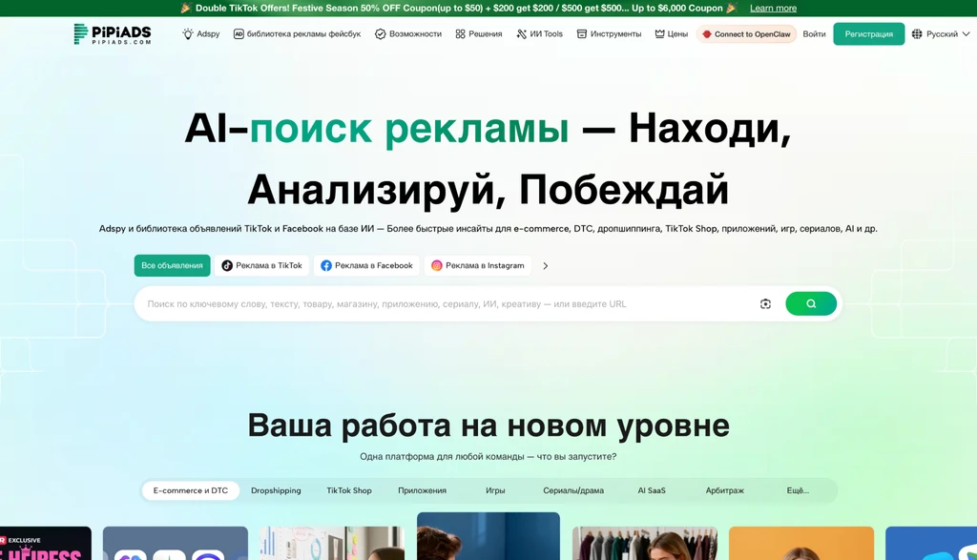The image size is (977, 560).
Task: Switch to the Игры tab
Action: pos(495,491)
